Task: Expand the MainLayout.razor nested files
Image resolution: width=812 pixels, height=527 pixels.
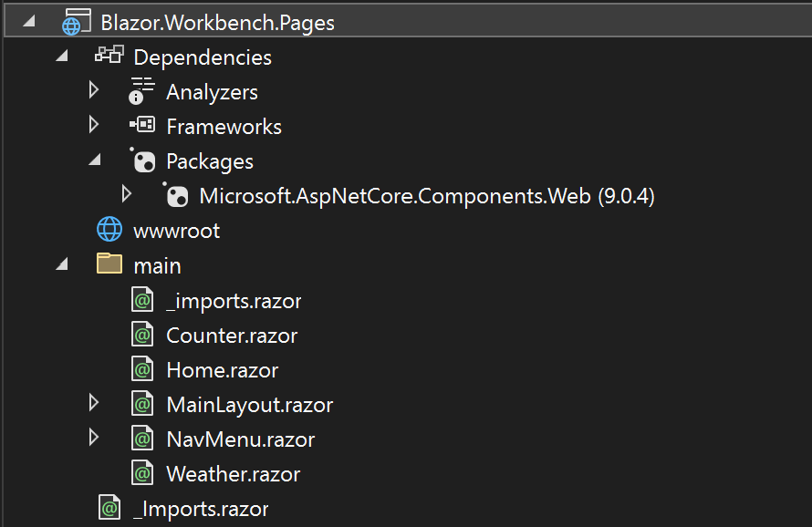Action: 94,403
